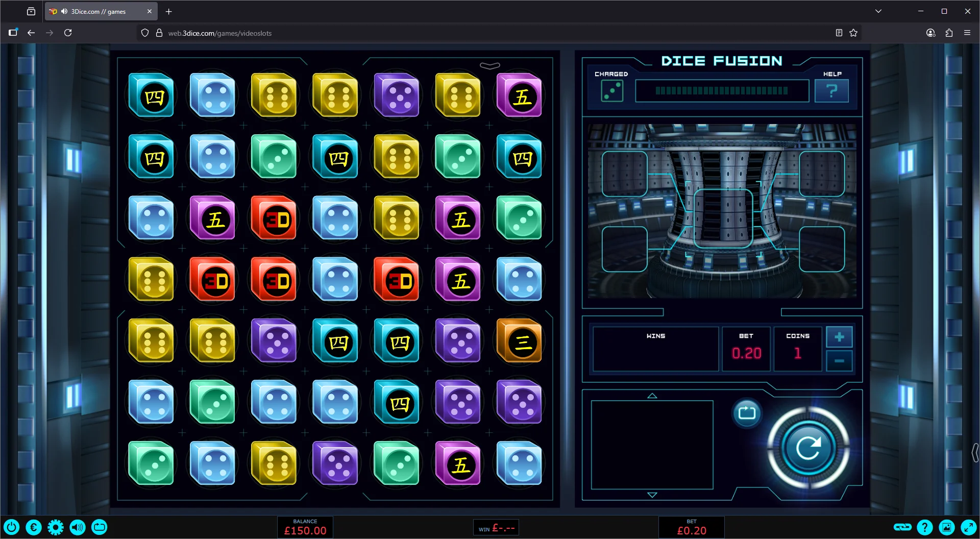Bookmark this page with star icon
The image size is (980, 539).
[853, 33]
